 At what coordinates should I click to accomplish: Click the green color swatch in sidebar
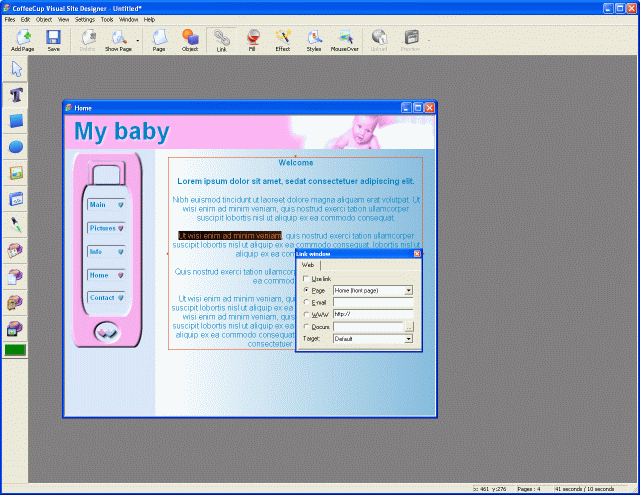pyautogui.click(x=15, y=350)
